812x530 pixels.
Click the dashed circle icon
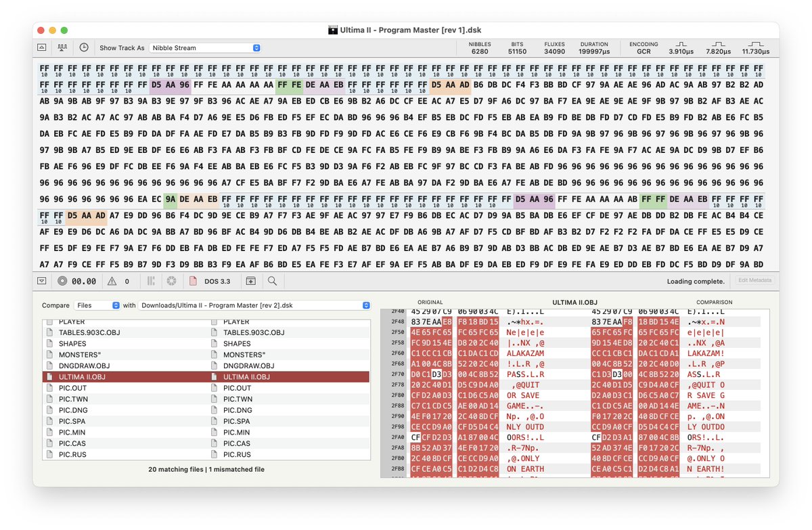[172, 281]
